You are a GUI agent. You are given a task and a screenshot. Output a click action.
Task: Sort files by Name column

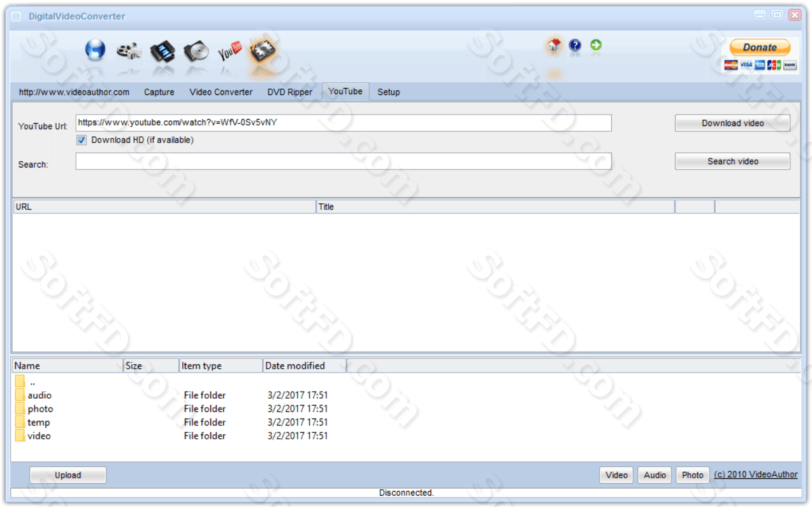(68, 366)
